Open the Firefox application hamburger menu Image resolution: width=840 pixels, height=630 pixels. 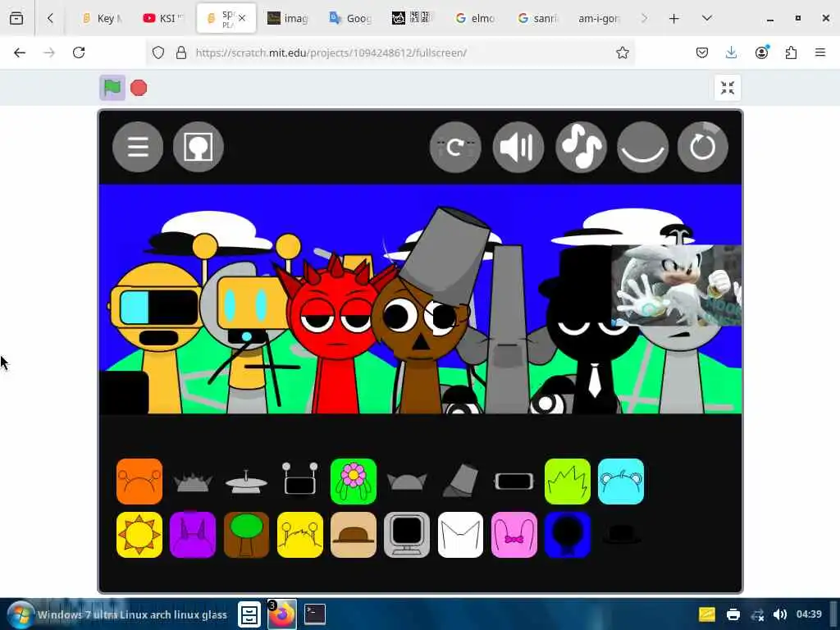tap(820, 52)
